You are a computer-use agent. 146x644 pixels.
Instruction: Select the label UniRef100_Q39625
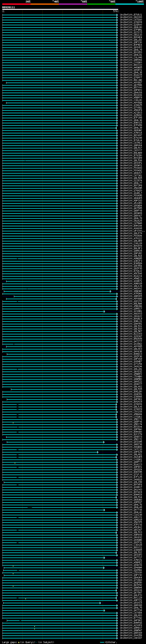tap(131, 105)
